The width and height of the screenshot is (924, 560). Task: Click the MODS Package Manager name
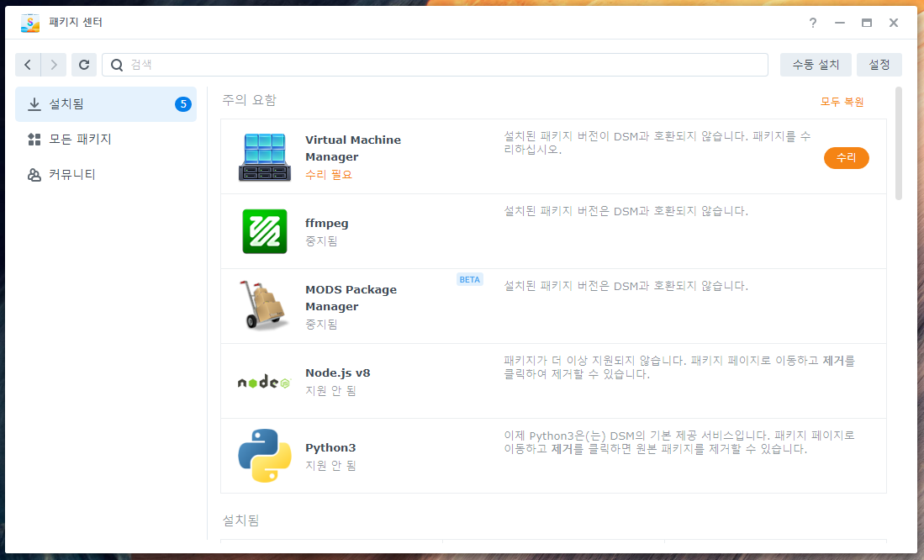(351, 298)
